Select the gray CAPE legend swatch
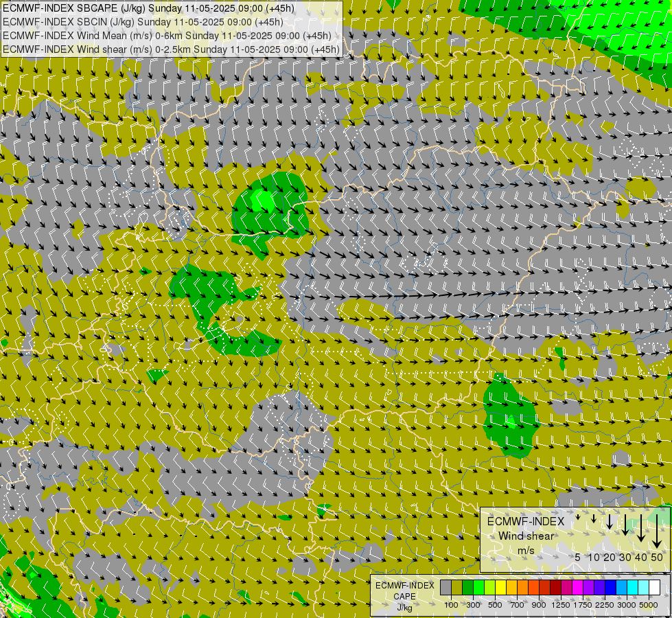The width and height of the screenshot is (672, 618). point(445,587)
